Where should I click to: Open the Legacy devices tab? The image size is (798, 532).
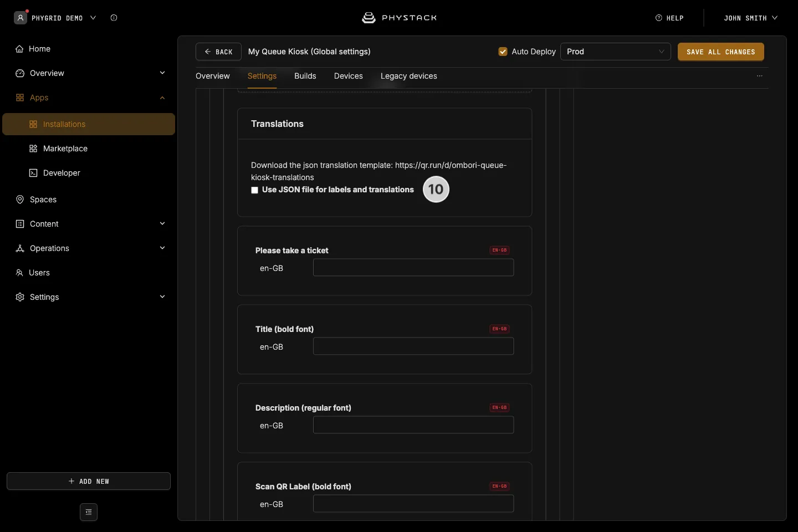(409, 76)
